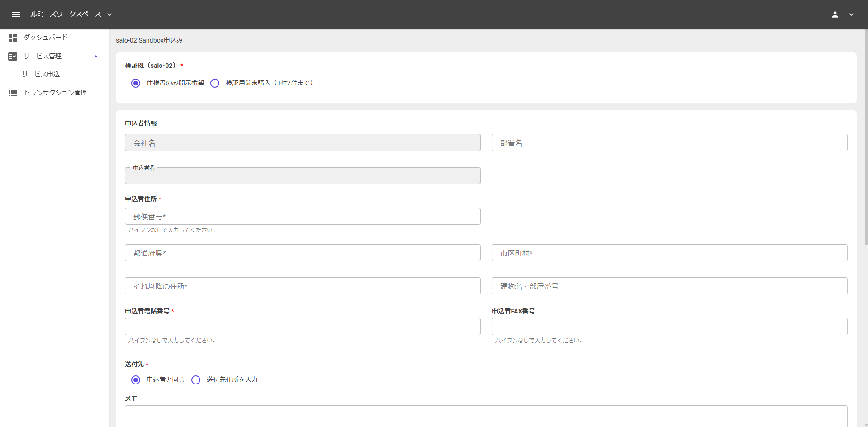Click the dashboard grid icon

(x=13, y=38)
